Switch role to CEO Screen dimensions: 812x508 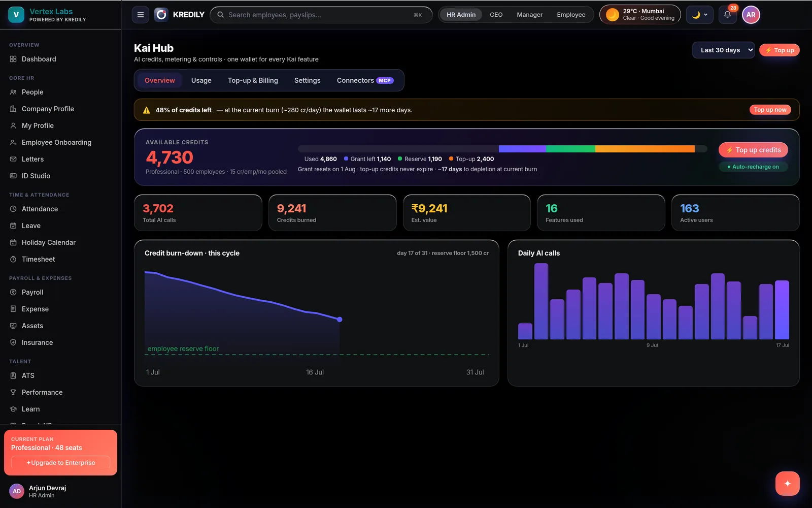pos(496,15)
